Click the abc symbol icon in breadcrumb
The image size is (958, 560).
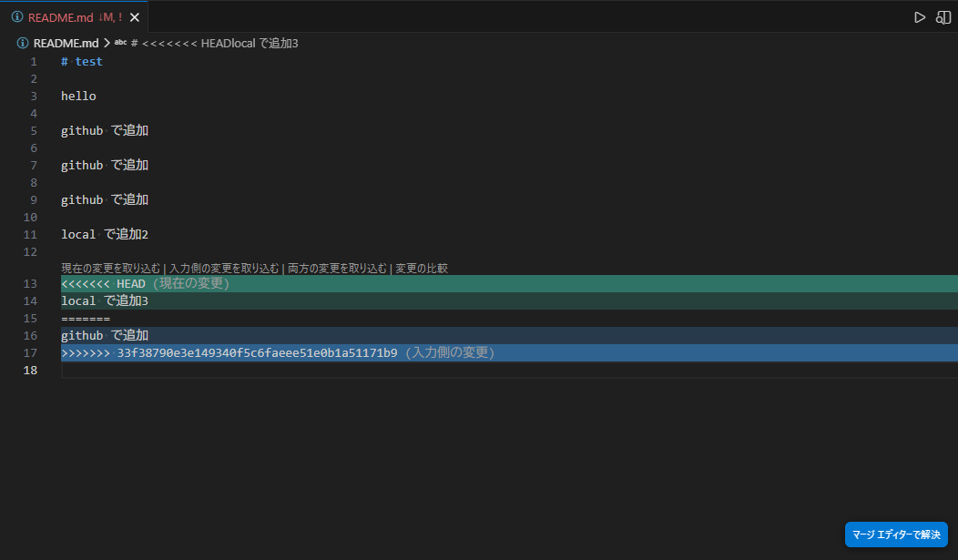[x=120, y=43]
